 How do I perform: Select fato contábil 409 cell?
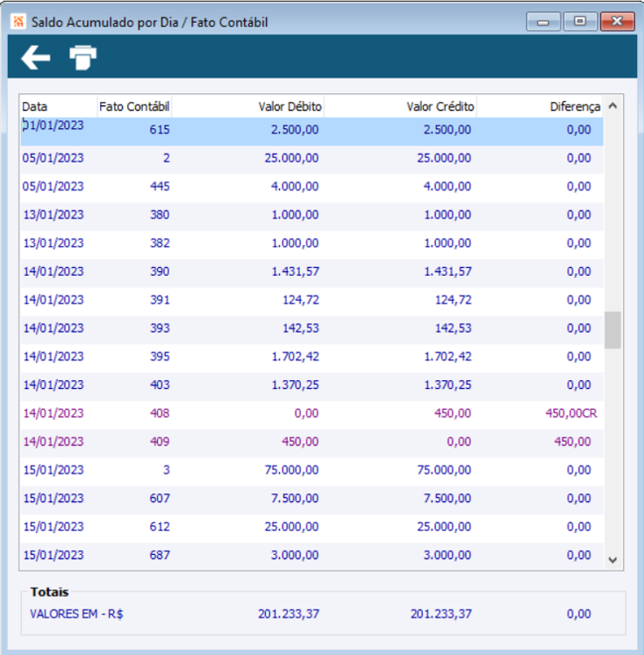[160, 442]
